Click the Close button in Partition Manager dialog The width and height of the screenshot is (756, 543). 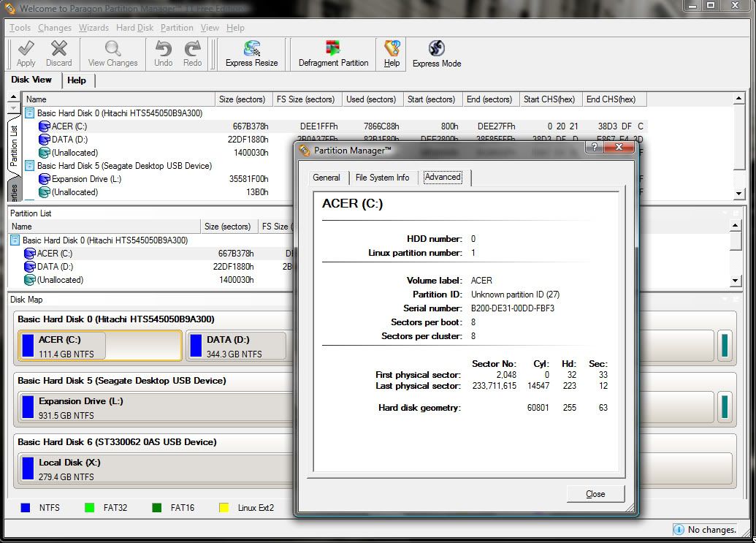[x=595, y=494]
